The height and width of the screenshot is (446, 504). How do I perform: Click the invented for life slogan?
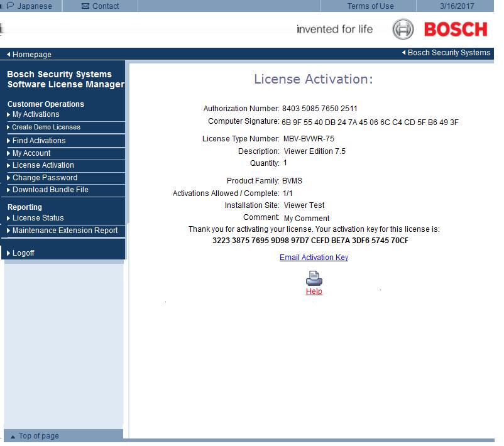[334, 30]
